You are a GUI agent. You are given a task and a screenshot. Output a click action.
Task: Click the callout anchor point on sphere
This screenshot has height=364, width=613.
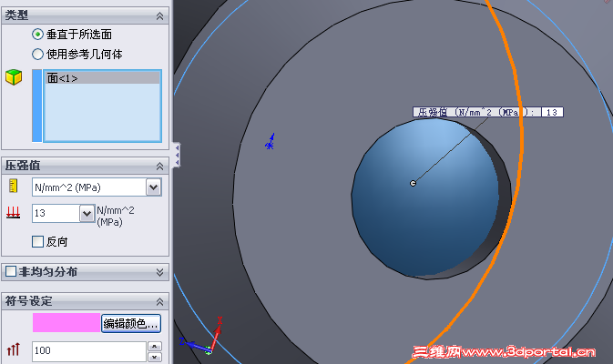tap(413, 183)
